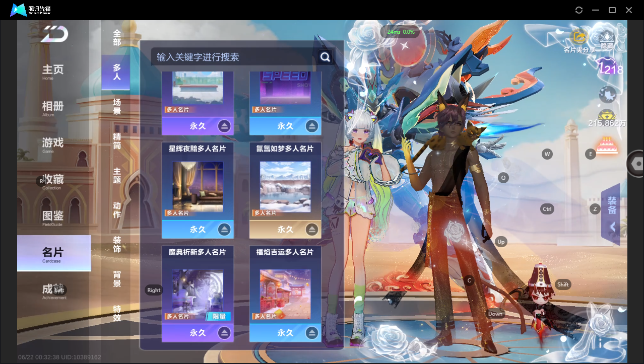Viewport: 644px width, 364px height.
Task: Open the 图鉴 FieldGuide sidebar item
Action: point(53,217)
